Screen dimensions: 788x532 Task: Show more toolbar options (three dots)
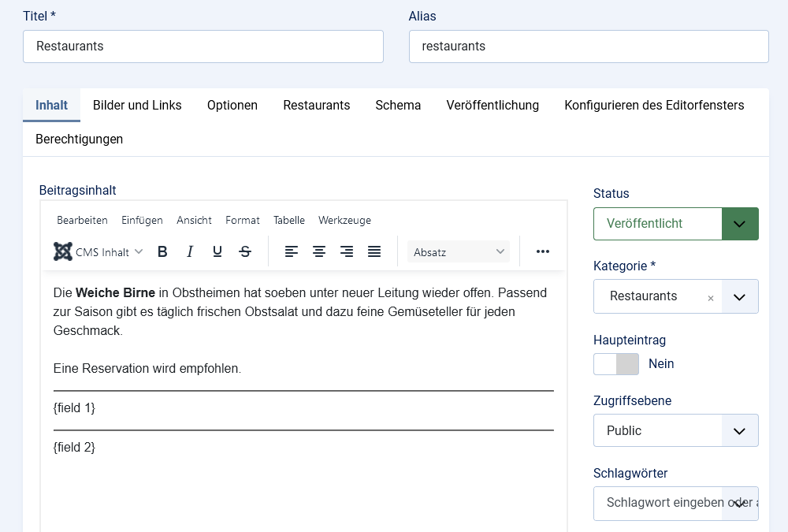542,251
